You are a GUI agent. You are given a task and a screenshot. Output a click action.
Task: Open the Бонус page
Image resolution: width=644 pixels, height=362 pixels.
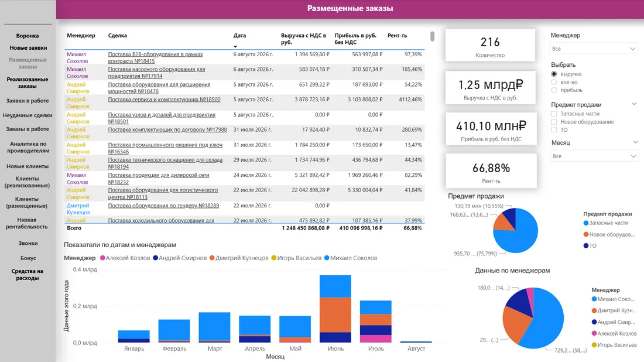28,258
